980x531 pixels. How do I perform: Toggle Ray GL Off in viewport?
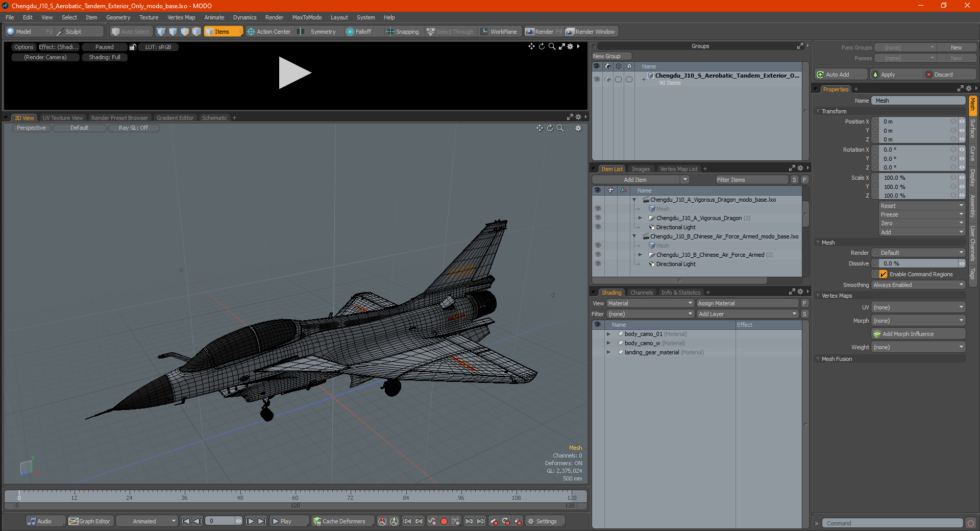(133, 128)
